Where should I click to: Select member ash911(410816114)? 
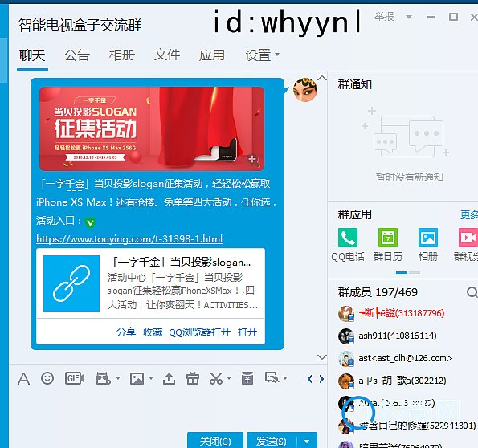397,336
